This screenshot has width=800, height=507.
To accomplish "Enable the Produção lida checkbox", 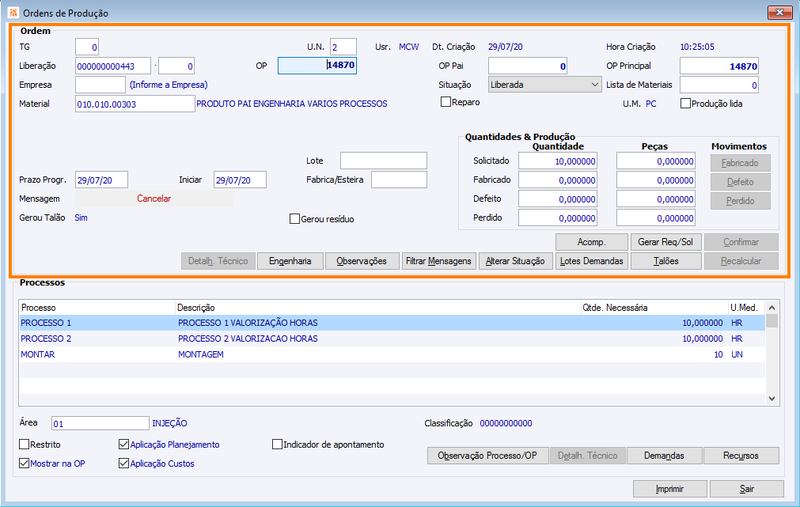I will (x=685, y=103).
